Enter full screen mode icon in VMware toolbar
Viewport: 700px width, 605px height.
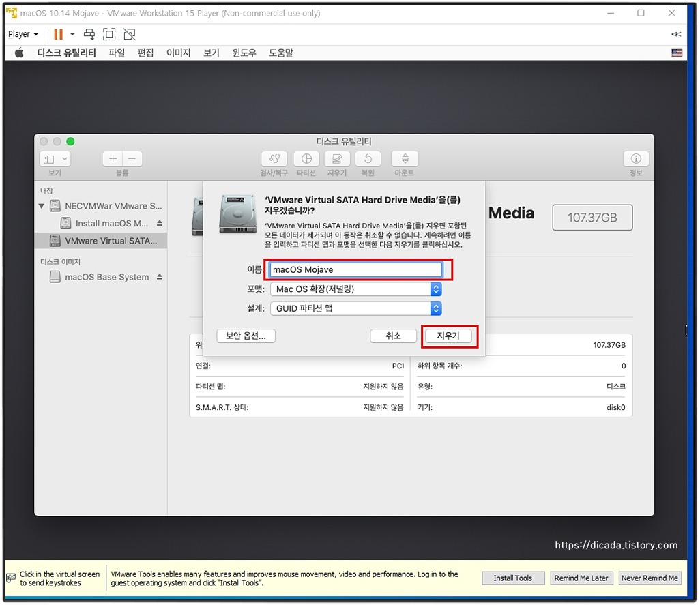[x=109, y=34]
